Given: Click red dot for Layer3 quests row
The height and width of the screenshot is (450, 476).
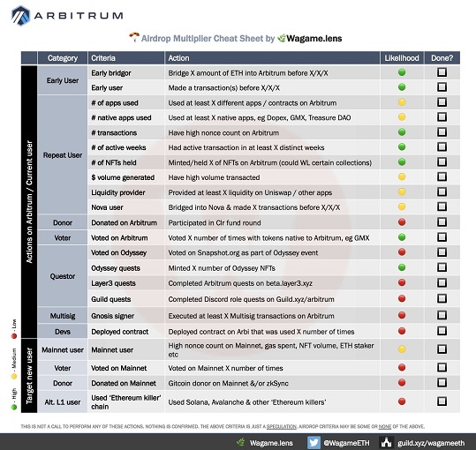Looking at the screenshot, I should (x=402, y=282).
